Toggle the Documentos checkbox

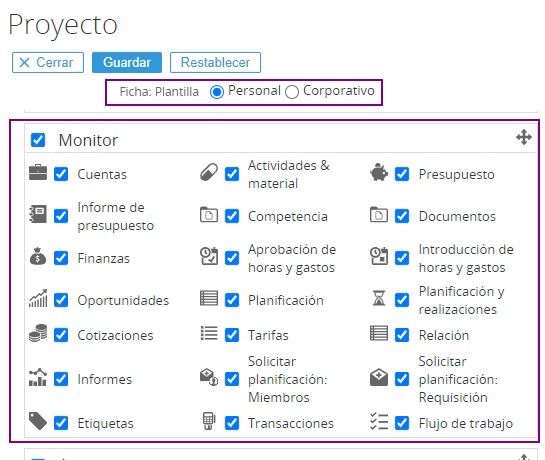pyautogui.click(x=402, y=216)
